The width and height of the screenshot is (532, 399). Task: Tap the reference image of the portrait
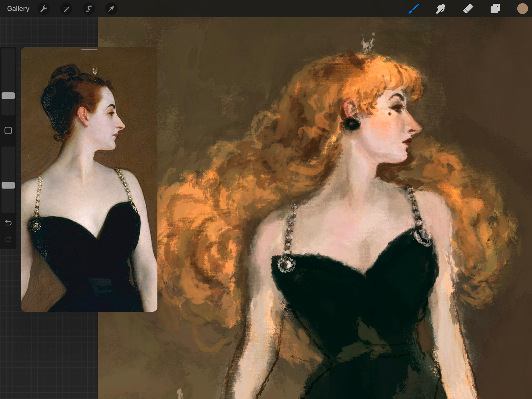89,179
